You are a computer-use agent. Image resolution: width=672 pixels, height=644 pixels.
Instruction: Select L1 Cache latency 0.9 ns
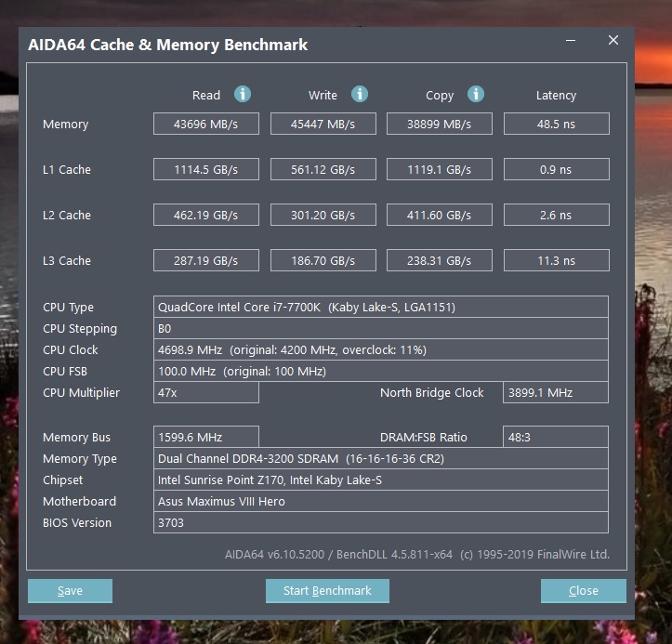coord(557,169)
